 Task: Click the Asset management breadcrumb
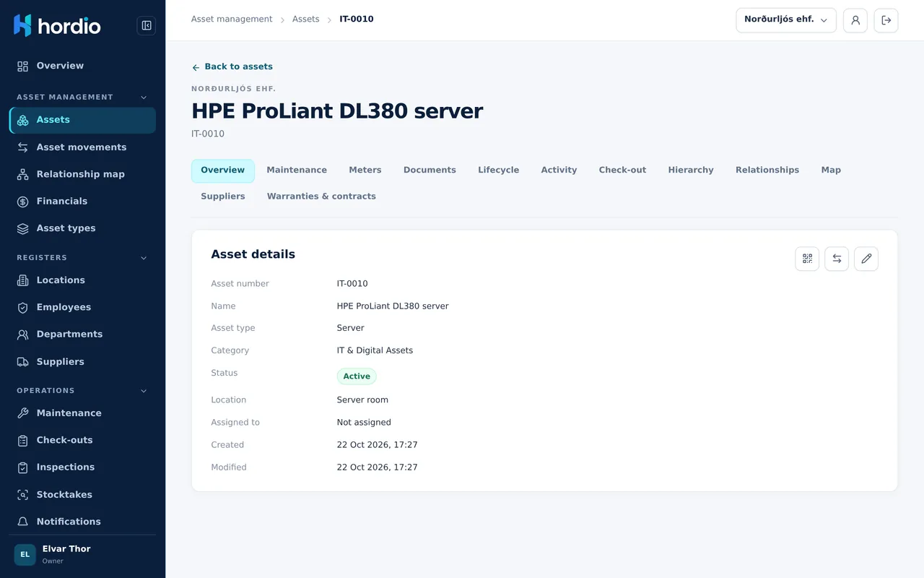(x=232, y=20)
